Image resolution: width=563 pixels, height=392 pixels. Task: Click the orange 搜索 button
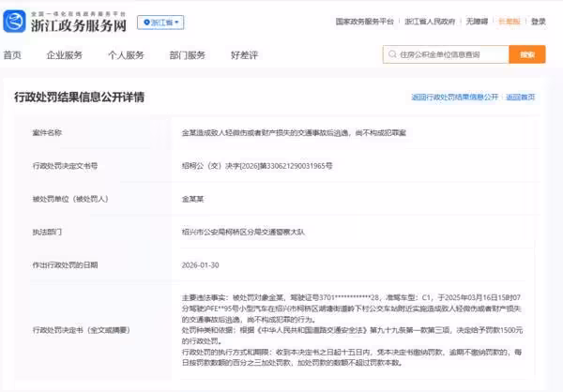click(x=527, y=54)
